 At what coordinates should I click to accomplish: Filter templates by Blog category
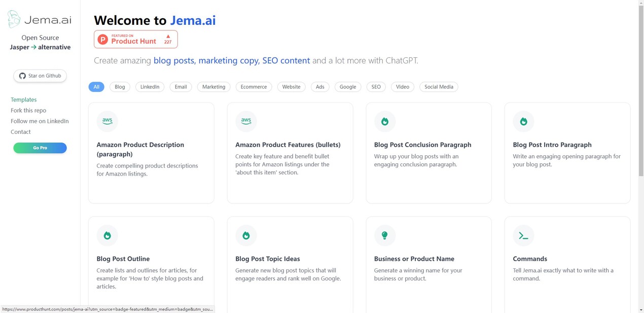[120, 87]
